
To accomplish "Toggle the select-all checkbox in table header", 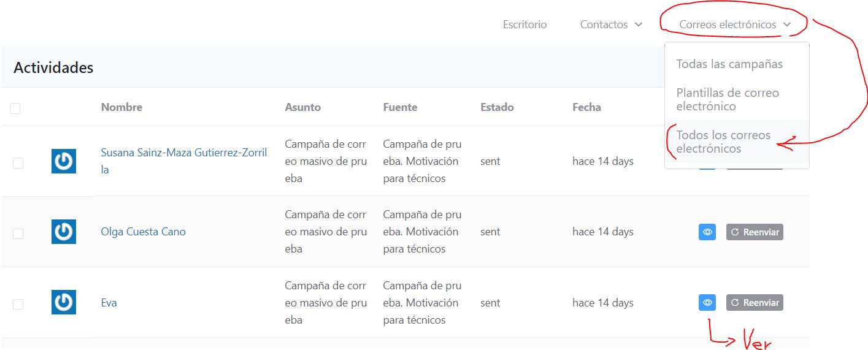I will (x=15, y=108).
